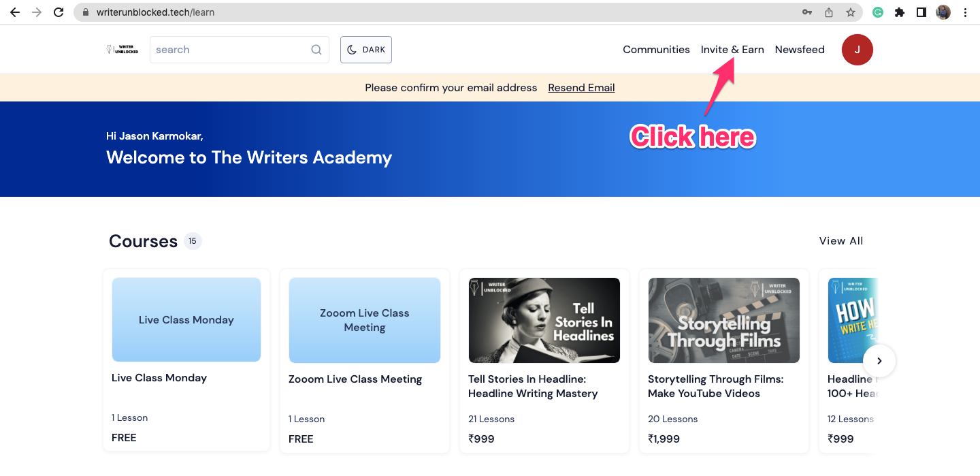
Task: Open Invite & Earn page
Action: pos(732,50)
